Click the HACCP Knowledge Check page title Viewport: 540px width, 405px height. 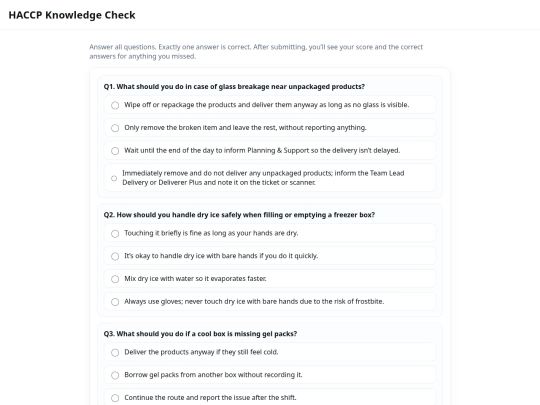72,15
